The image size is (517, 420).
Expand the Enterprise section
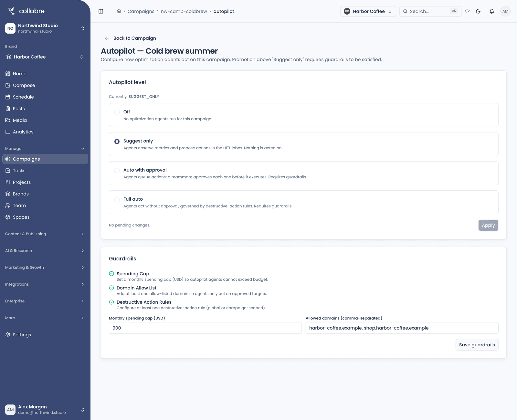[45, 301]
